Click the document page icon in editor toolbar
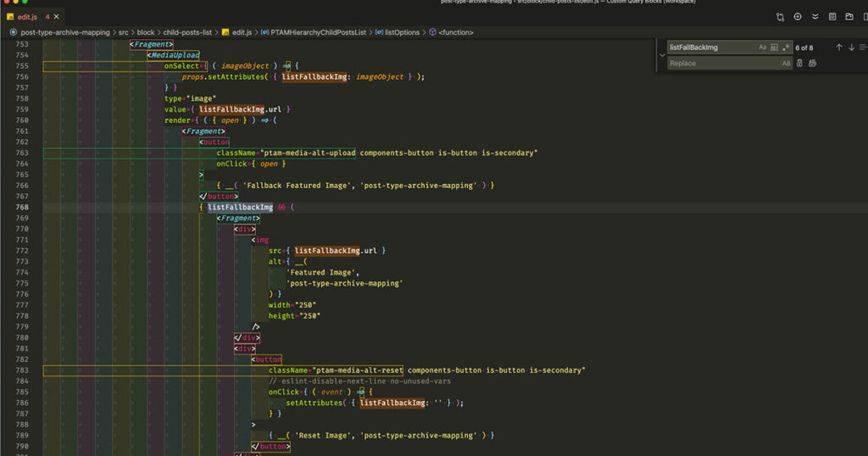Screen dimensions: 868x456 click(832, 17)
